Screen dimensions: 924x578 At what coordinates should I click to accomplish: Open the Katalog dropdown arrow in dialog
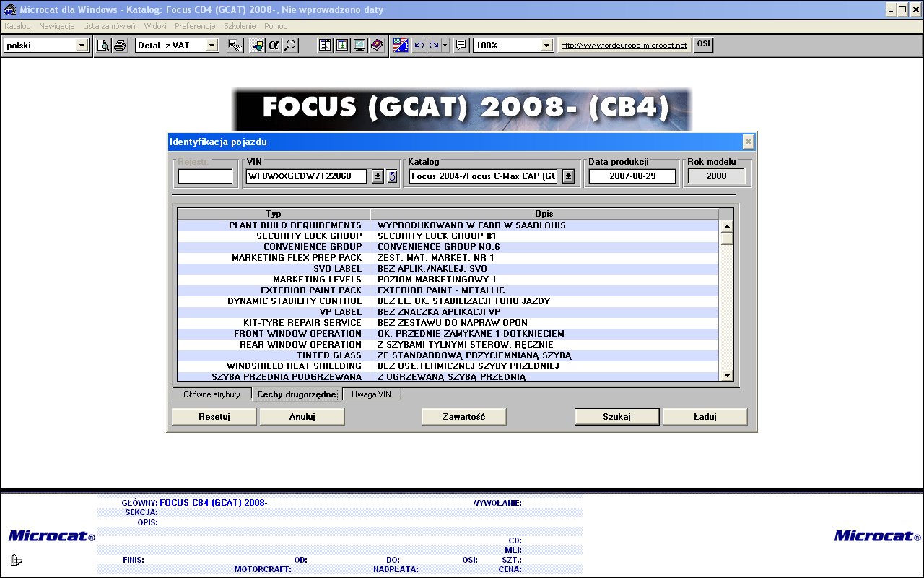pos(568,176)
